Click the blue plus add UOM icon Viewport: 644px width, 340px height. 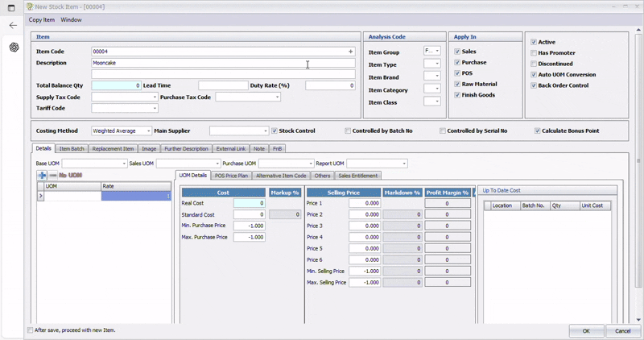tap(42, 175)
